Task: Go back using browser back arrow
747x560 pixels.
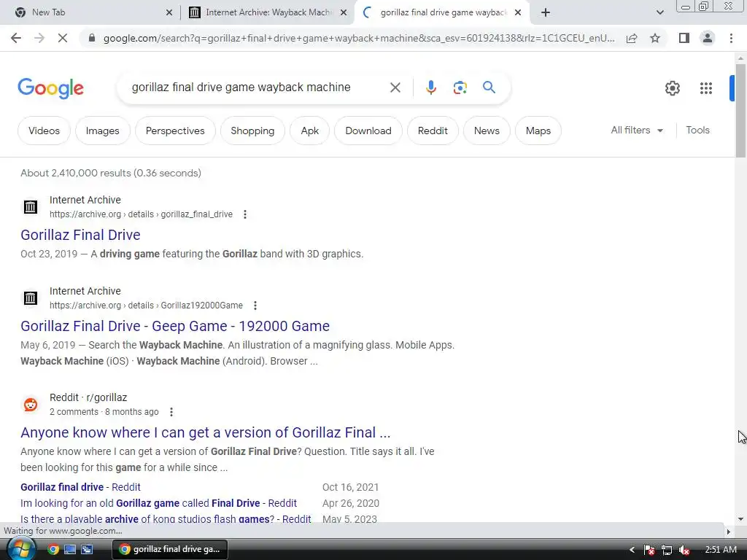Action: [16, 38]
